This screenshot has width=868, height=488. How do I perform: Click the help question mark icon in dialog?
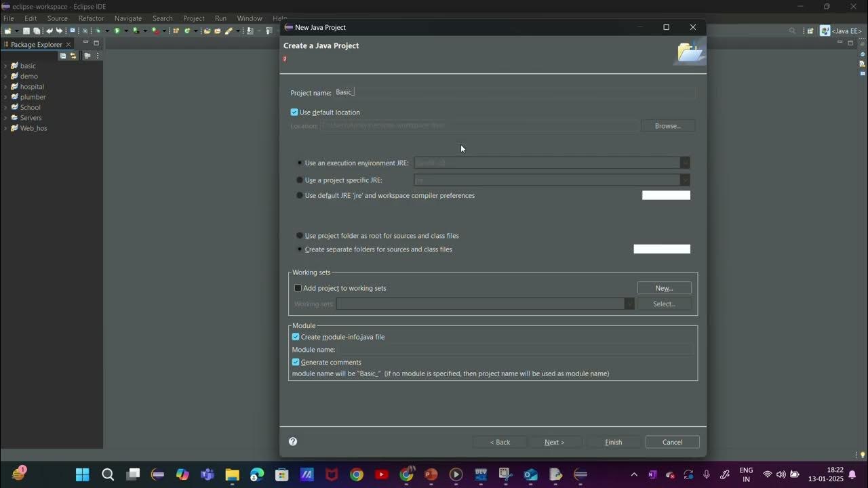[293, 441]
